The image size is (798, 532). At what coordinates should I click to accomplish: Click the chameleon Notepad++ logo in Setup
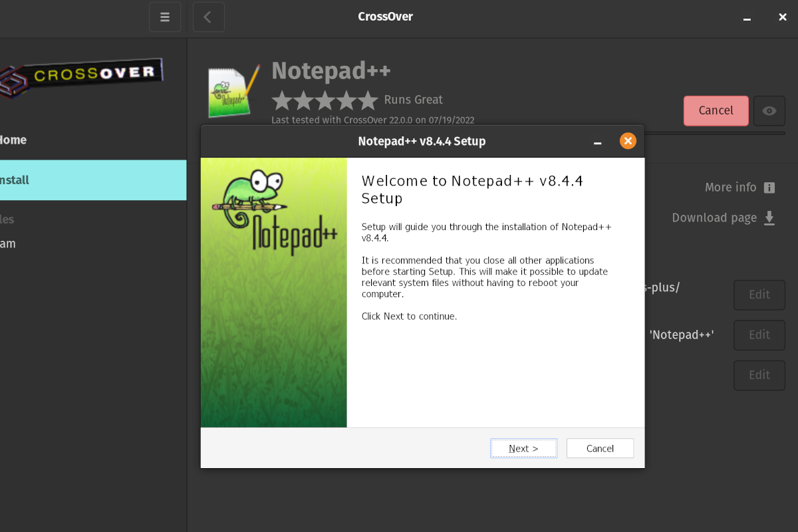[x=274, y=212]
